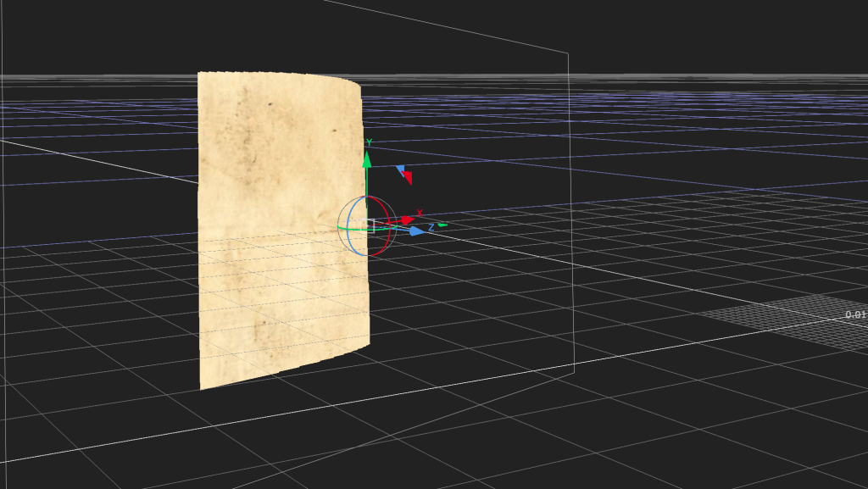The width and height of the screenshot is (868, 489).
Task: Click the green Y axis label
Action: tap(370, 142)
